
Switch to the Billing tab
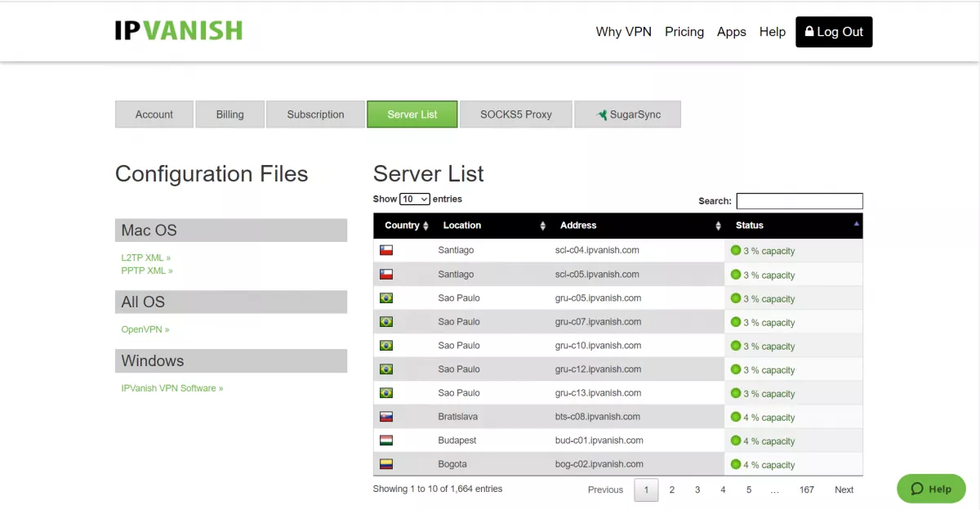[229, 114]
